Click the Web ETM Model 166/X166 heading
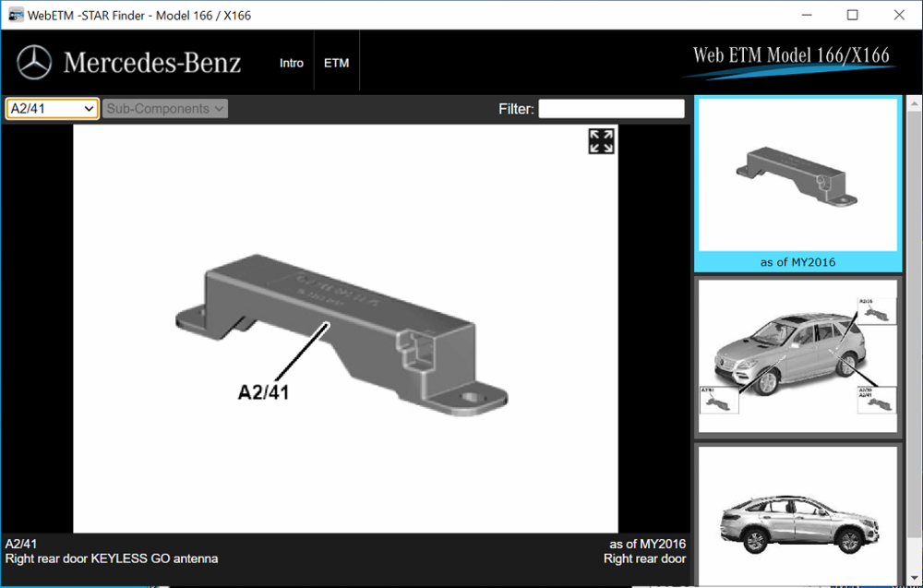 click(x=791, y=55)
